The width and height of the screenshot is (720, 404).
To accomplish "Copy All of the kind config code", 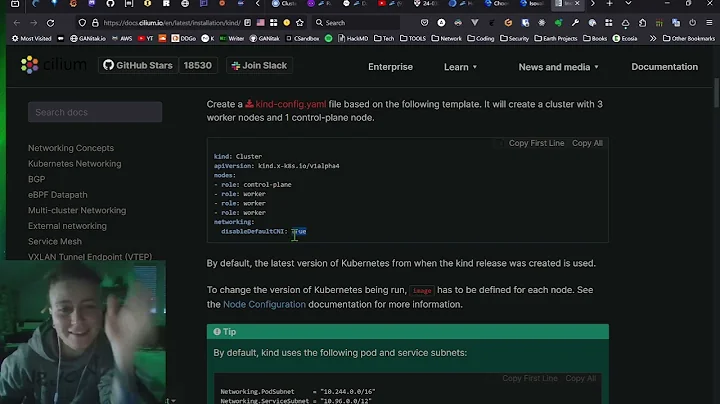I will (587, 143).
